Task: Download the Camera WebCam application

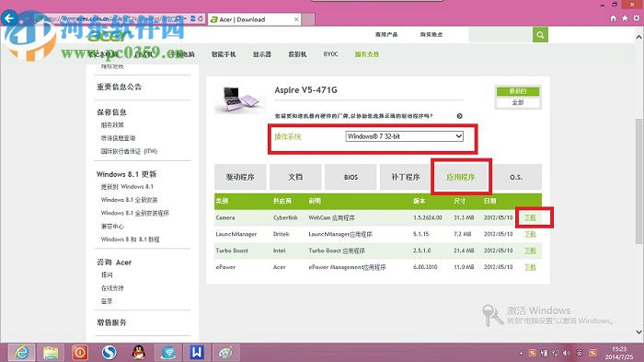Action: click(530, 217)
